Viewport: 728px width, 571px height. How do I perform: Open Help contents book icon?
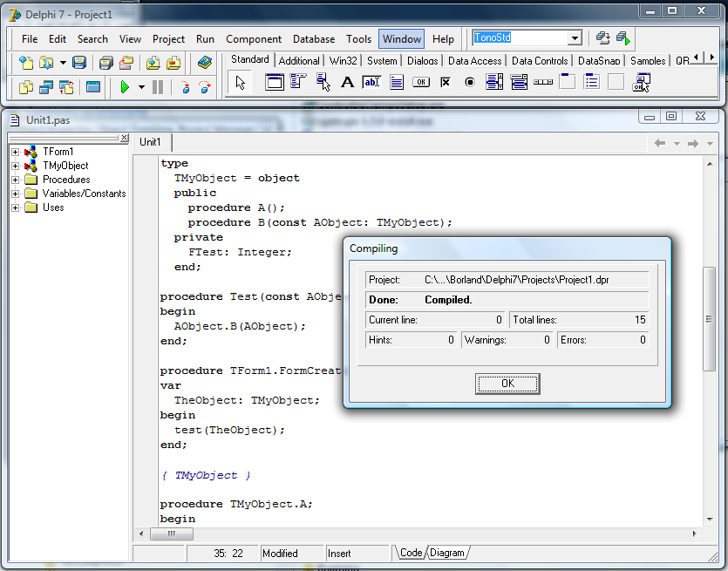(x=204, y=62)
